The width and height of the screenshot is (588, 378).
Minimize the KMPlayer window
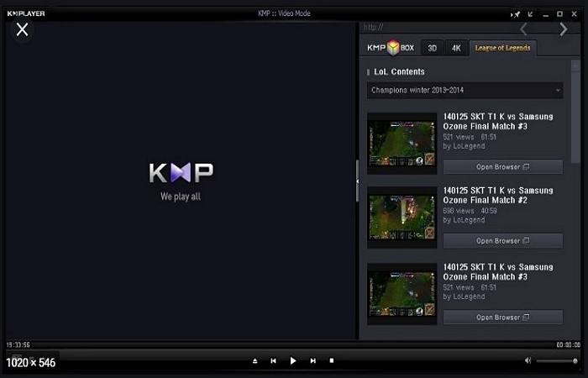pos(546,14)
